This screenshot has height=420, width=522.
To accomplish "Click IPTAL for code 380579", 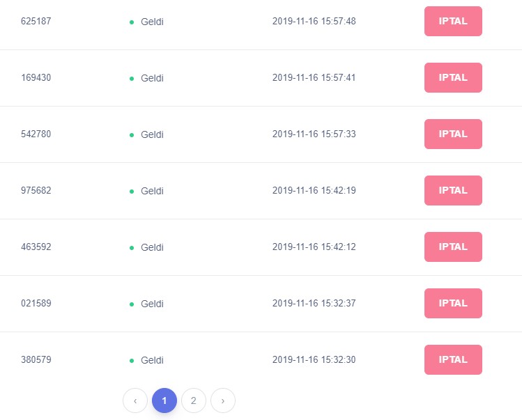I will 453,360.
